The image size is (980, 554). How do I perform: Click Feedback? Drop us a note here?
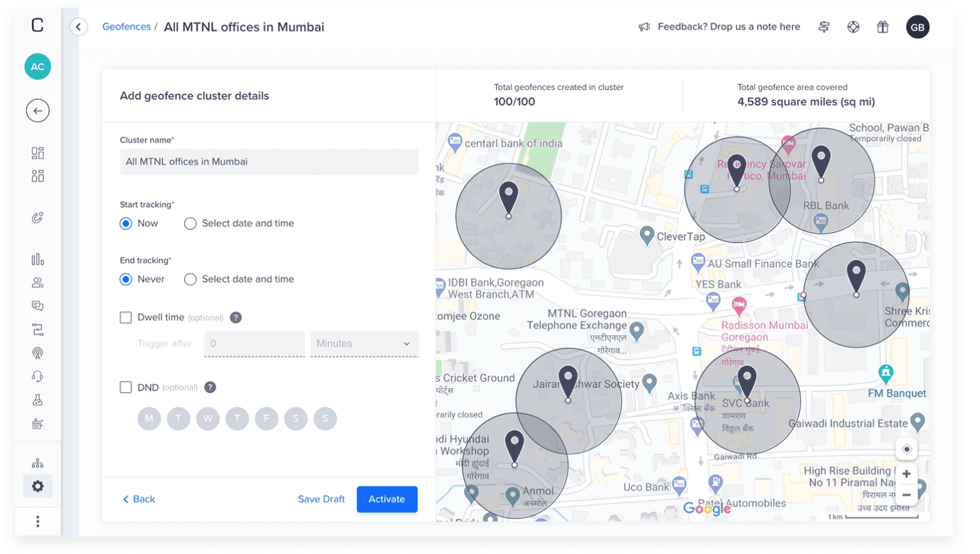pyautogui.click(x=729, y=27)
